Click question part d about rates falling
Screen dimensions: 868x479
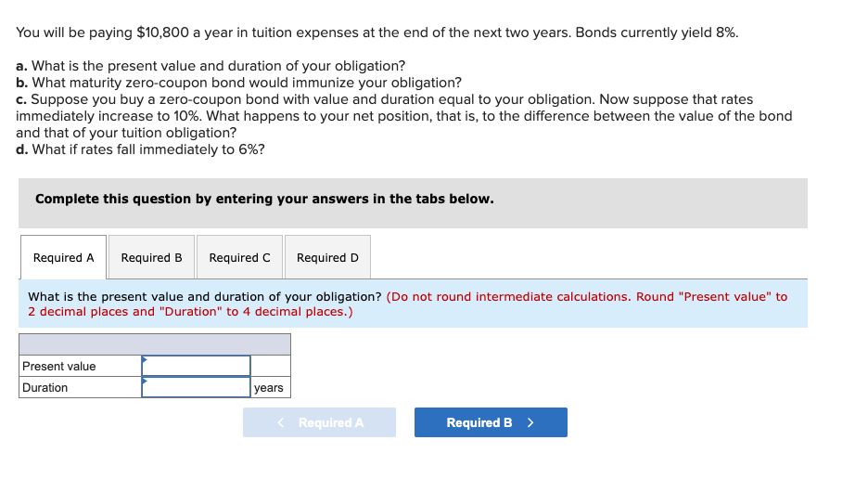[x=140, y=149]
